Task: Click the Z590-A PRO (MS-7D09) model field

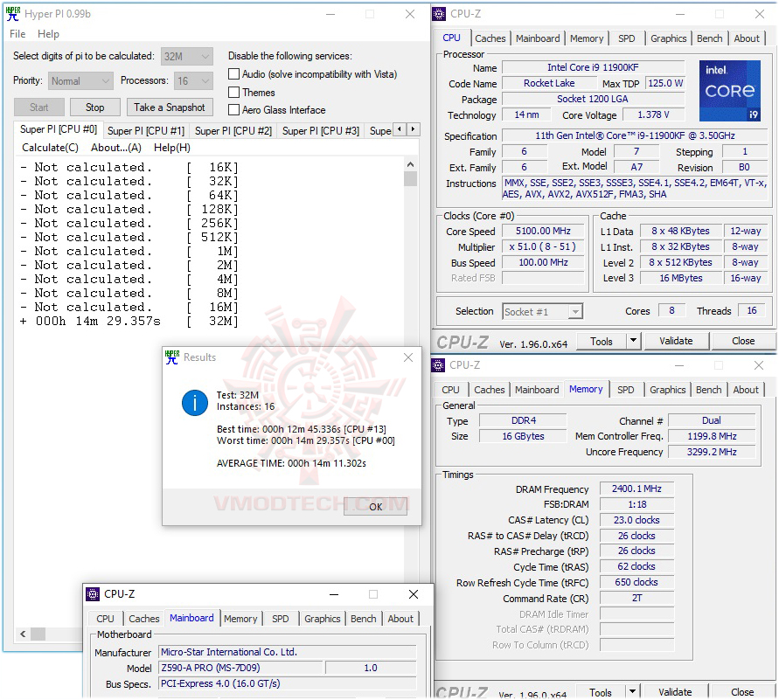Action: (240, 668)
